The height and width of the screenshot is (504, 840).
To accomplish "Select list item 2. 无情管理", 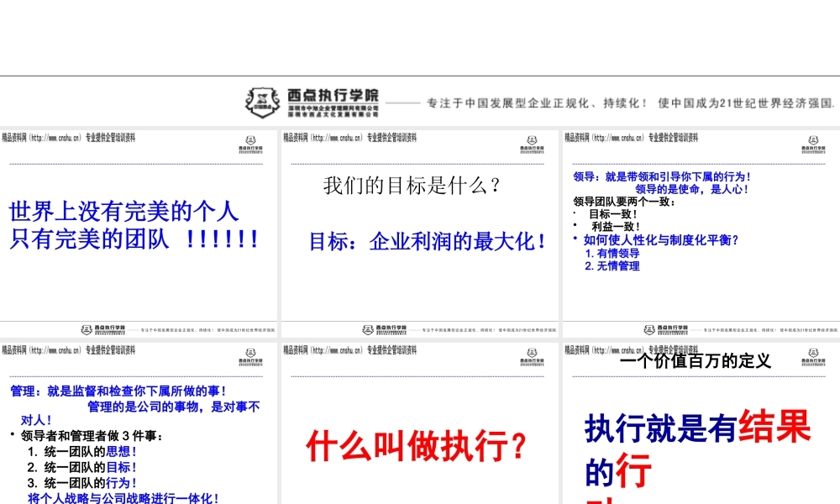I will (x=612, y=265).
